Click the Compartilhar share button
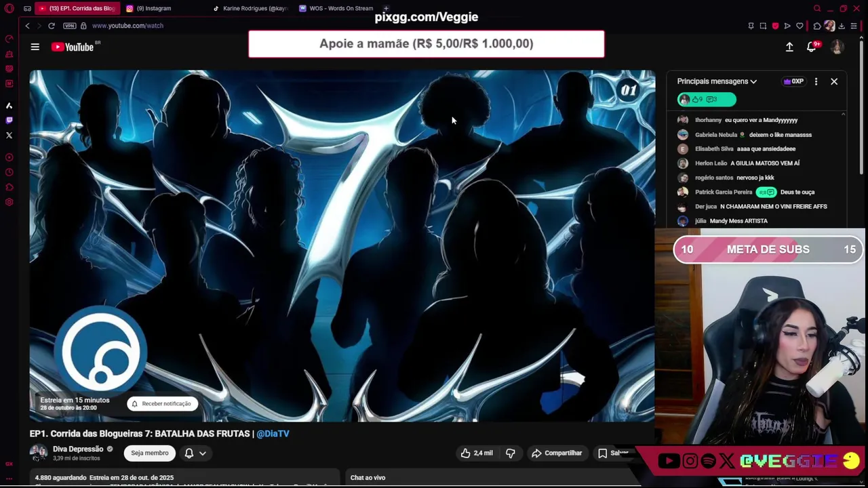Viewport: 868px width, 488px height. [557, 453]
